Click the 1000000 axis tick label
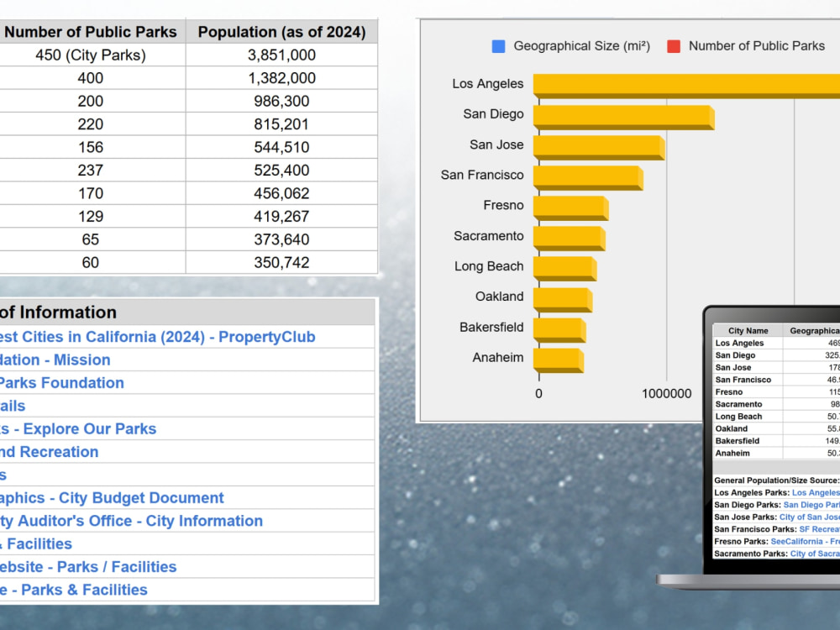 tap(667, 394)
